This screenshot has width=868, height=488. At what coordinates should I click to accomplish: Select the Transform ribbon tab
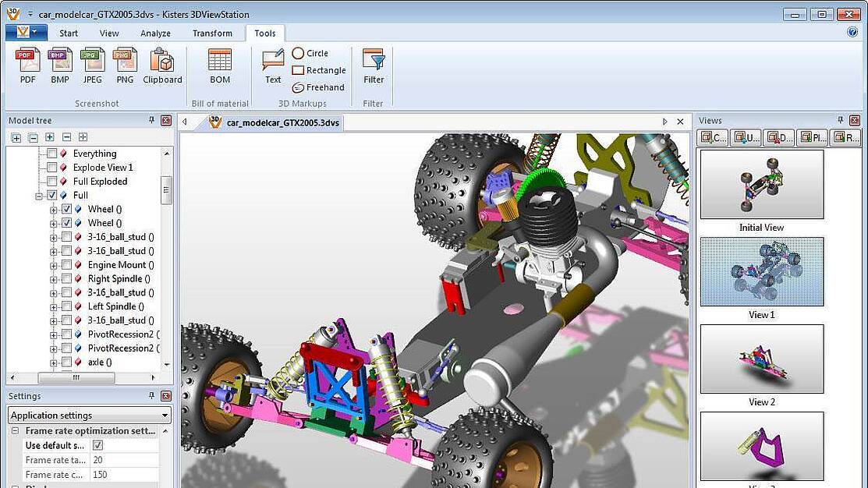tap(213, 34)
